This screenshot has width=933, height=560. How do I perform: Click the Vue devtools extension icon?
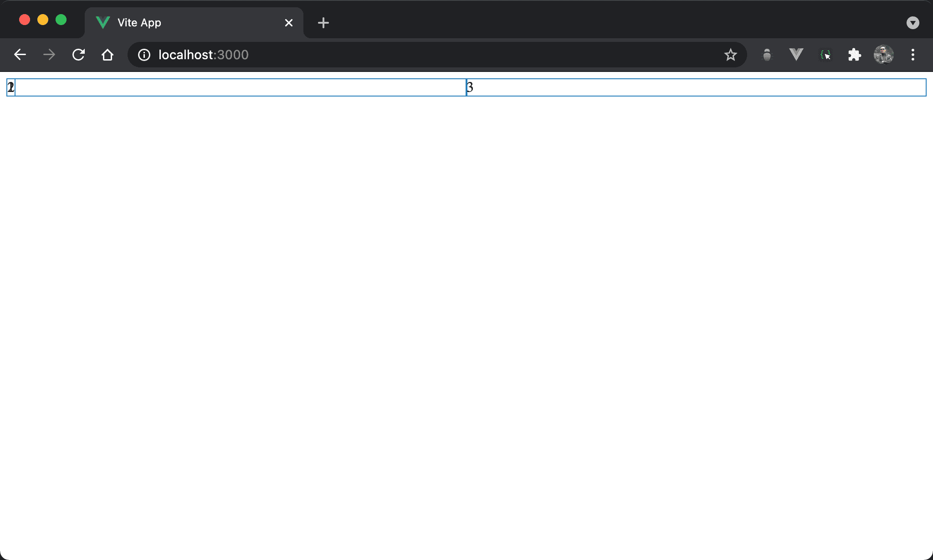point(796,55)
